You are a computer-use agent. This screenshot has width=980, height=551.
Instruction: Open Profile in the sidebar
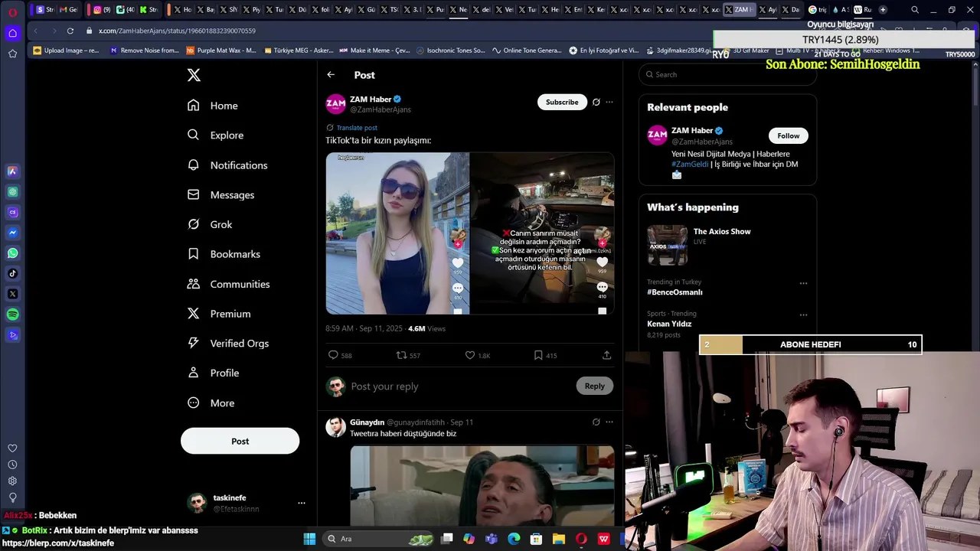(x=213, y=373)
